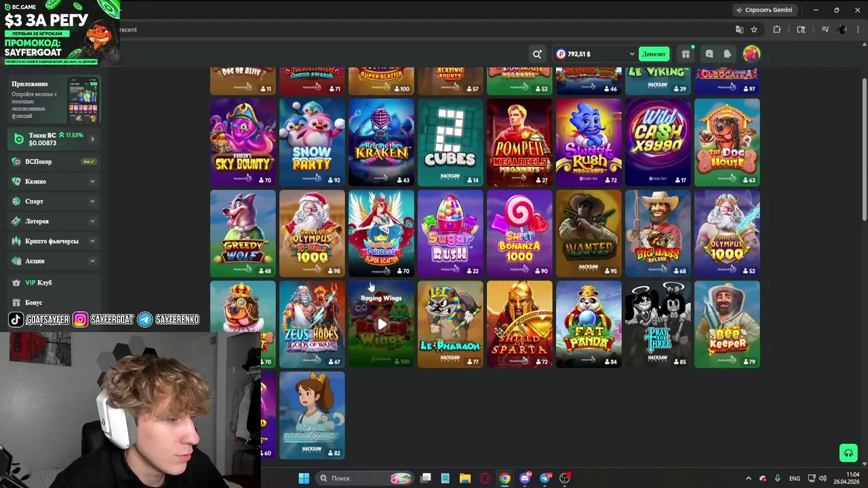Open Бонус in the sidebar
This screenshot has height=488, width=868.
pyautogui.click(x=54, y=302)
